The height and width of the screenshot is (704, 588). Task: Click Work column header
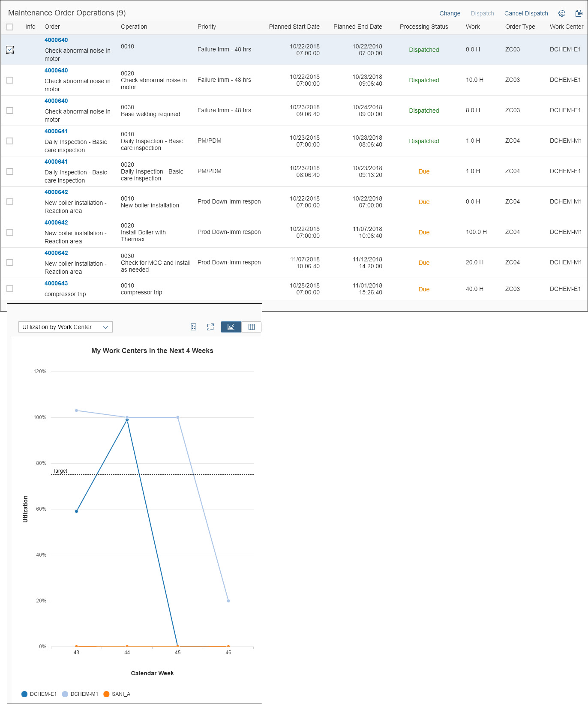[x=473, y=27]
